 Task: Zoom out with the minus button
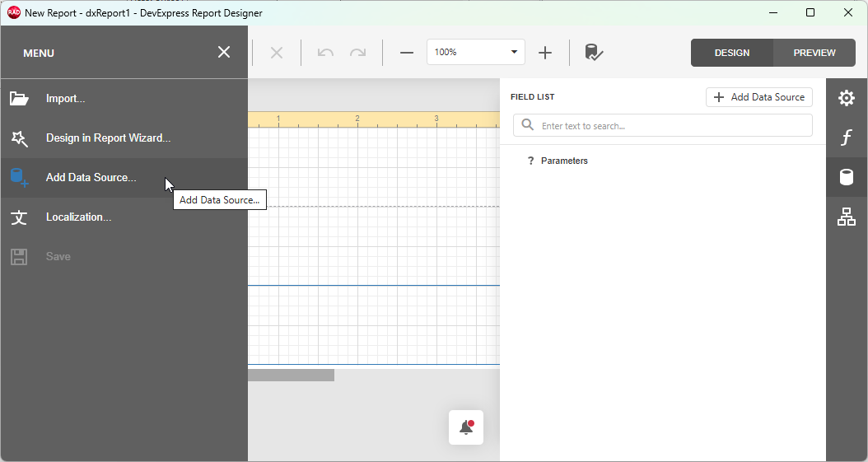coord(407,53)
